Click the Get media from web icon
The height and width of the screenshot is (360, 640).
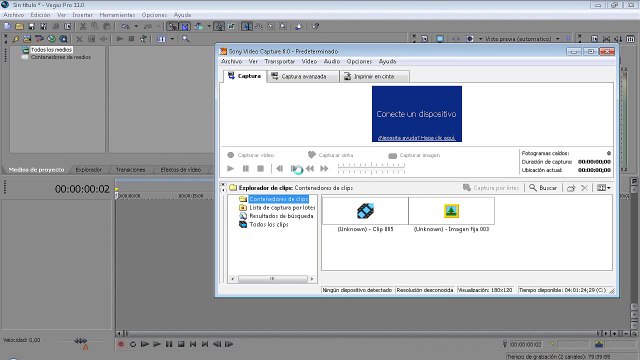(63, 39)
